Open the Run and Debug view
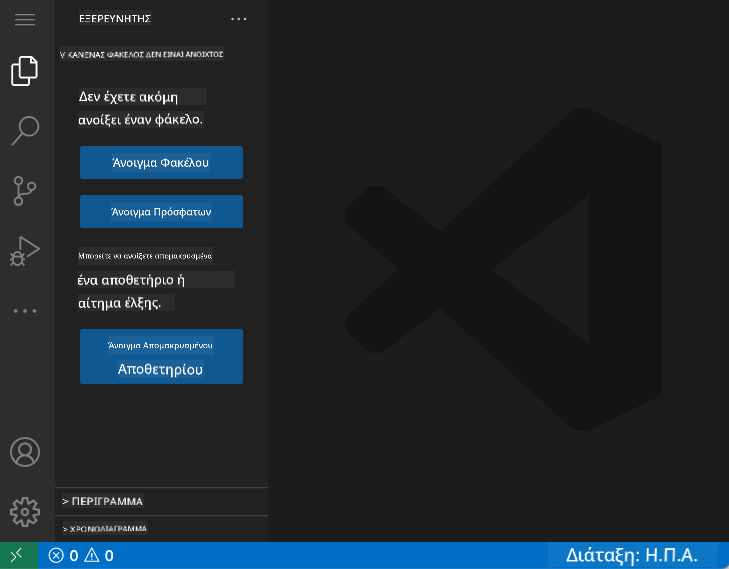 [25, 250]
